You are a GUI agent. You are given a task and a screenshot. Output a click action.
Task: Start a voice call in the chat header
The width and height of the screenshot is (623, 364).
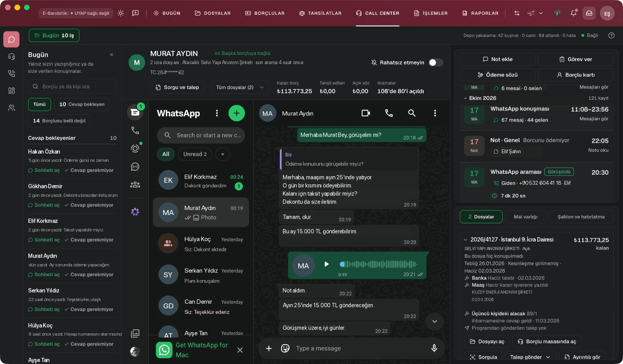tap(389, 113)
